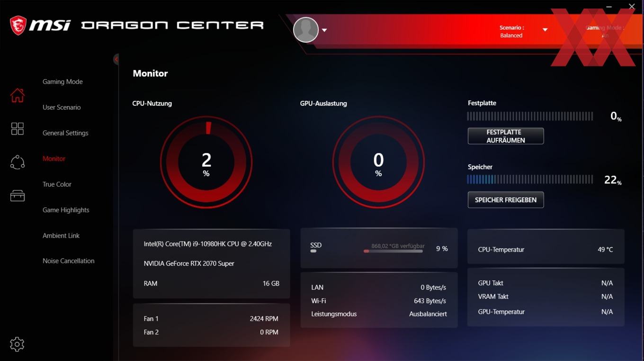Viewport: 644px width, 361px height.
Task: Open True Color page
Action: pos(57,184)
